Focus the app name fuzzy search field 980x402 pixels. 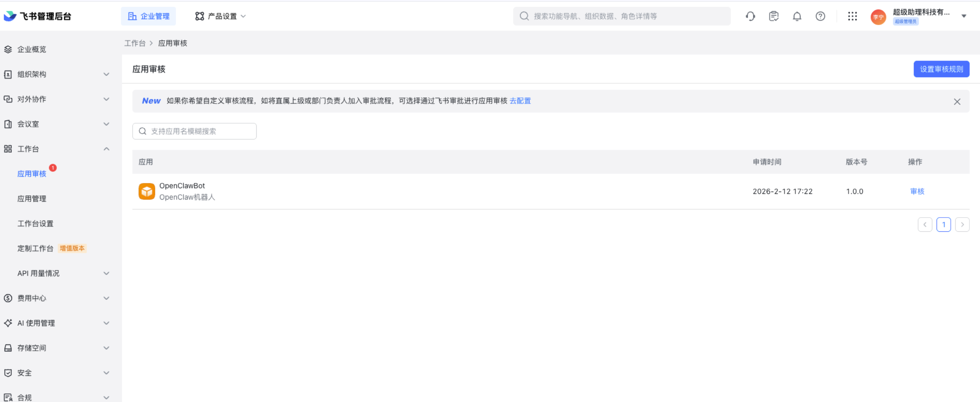click(198, 131)
